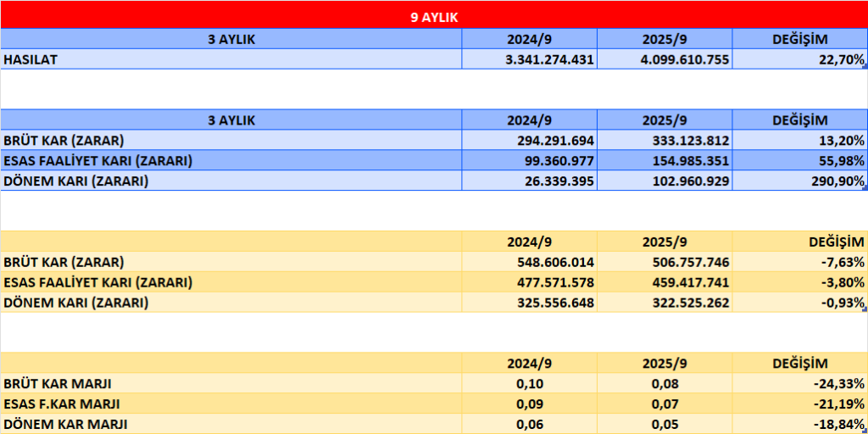Select the cell containing 459.417.741

point(665,281)
